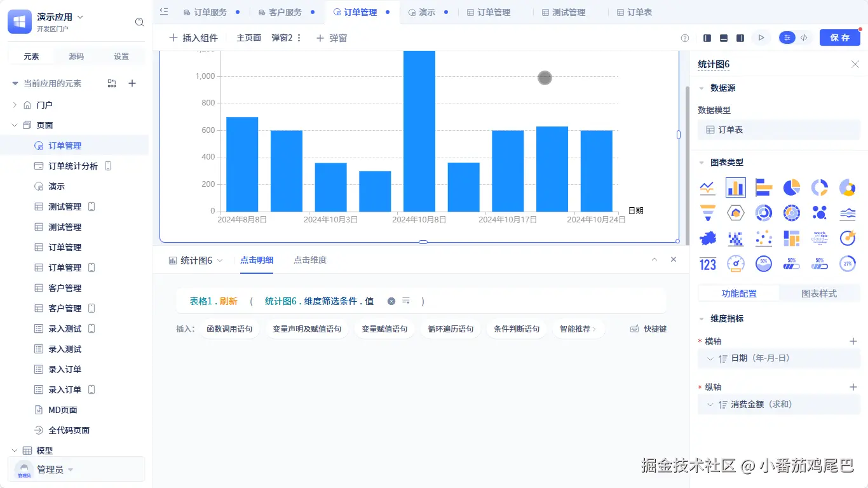
Task: Insert a 条件判断语句 statement
Action: (517, 329)
